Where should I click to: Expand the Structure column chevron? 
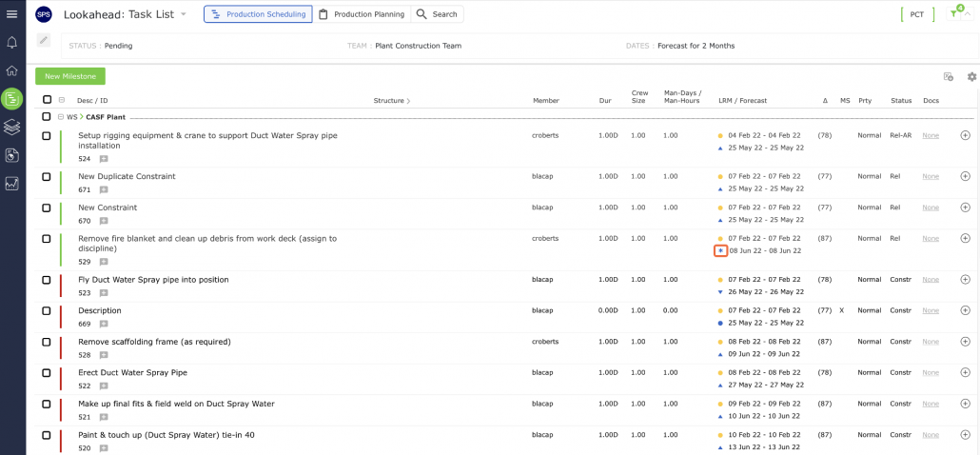pyautogui.click(x=409, y=101)
